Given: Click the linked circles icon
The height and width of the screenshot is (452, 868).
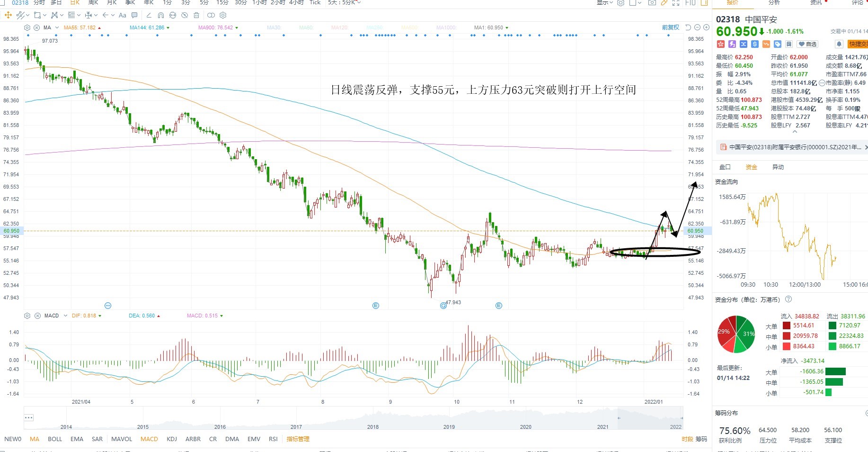Looking at the screenshot, I should 211,15.
